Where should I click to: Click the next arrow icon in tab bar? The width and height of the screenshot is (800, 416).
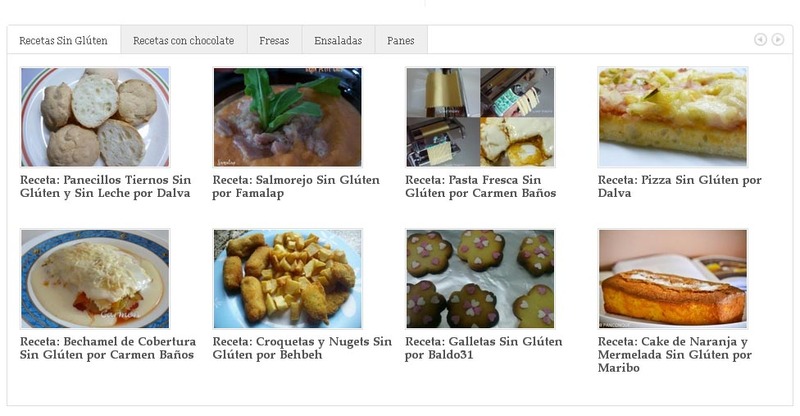coord(778,39)
